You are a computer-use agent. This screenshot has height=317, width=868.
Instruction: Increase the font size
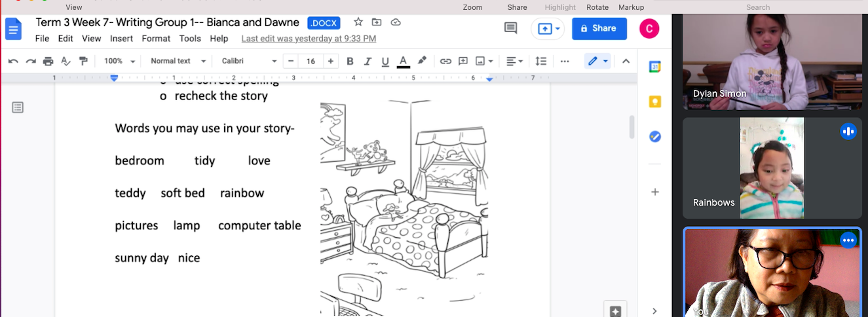(x=331, y=61)
